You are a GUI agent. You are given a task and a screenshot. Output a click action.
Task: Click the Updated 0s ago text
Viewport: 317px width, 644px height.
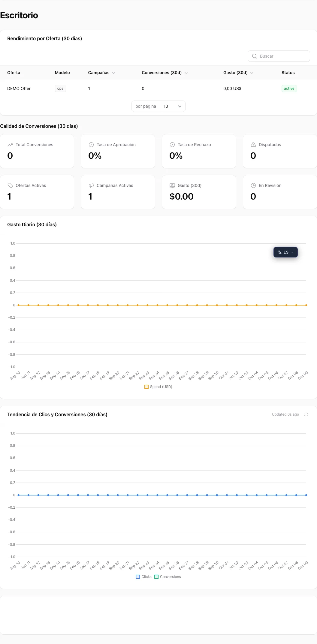click(285, 414)
